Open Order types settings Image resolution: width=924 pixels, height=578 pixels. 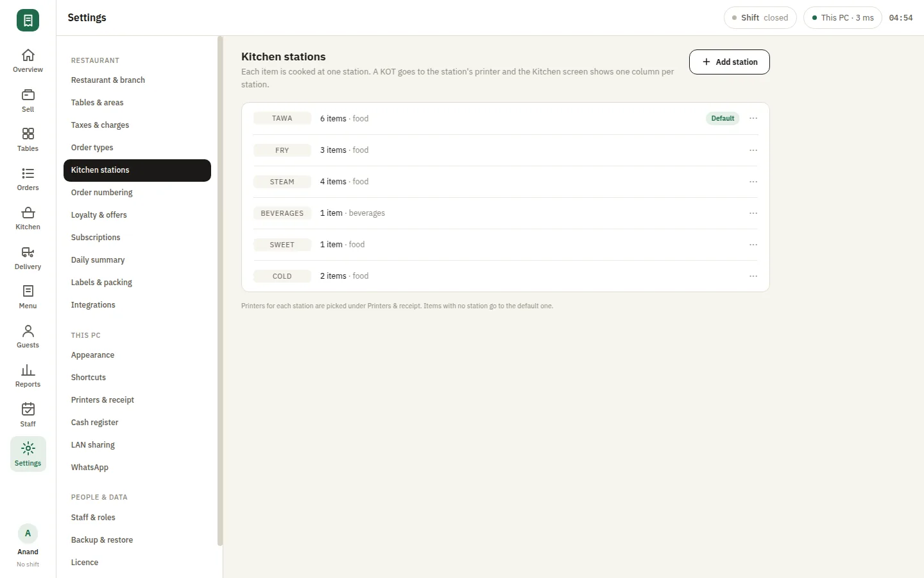point(137,148)
